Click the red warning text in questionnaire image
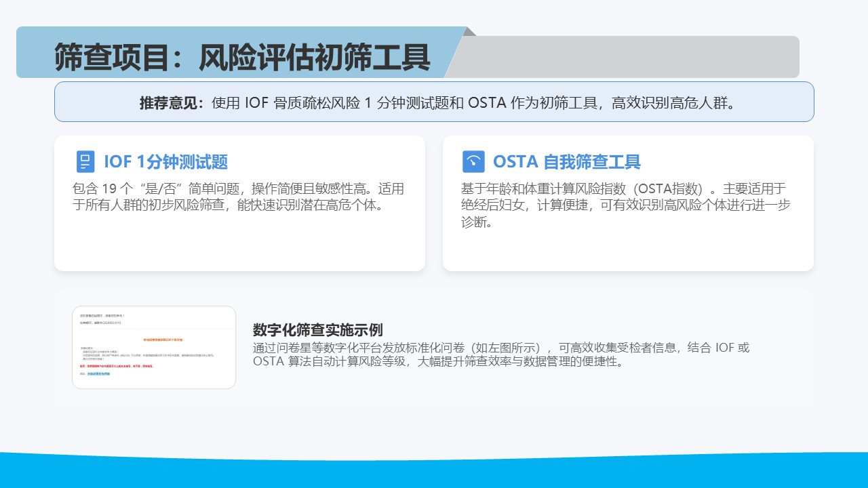The height and width of the screenshot is (488, 868). coord(117,366)
